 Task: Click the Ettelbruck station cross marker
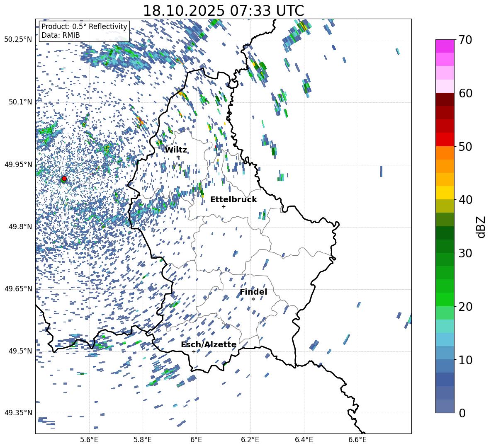(224, 206)
